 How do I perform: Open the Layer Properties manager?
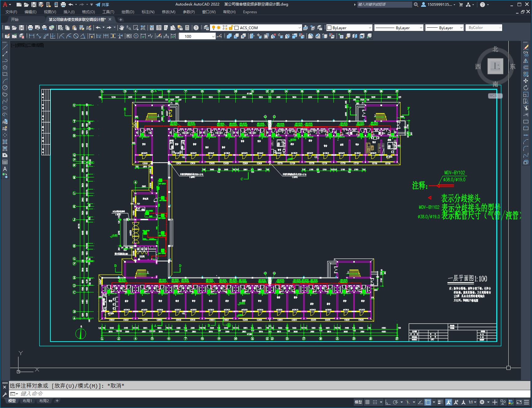coord(206,28)
